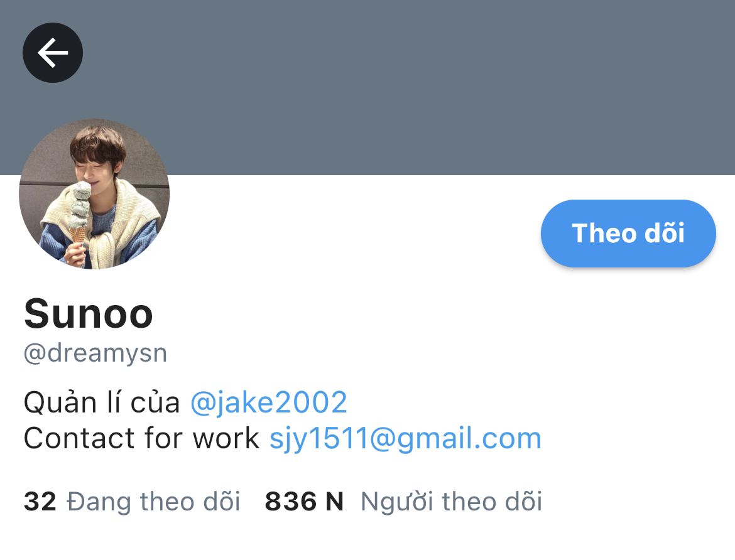Select the @dreamysn username handle

pos(95,353)
